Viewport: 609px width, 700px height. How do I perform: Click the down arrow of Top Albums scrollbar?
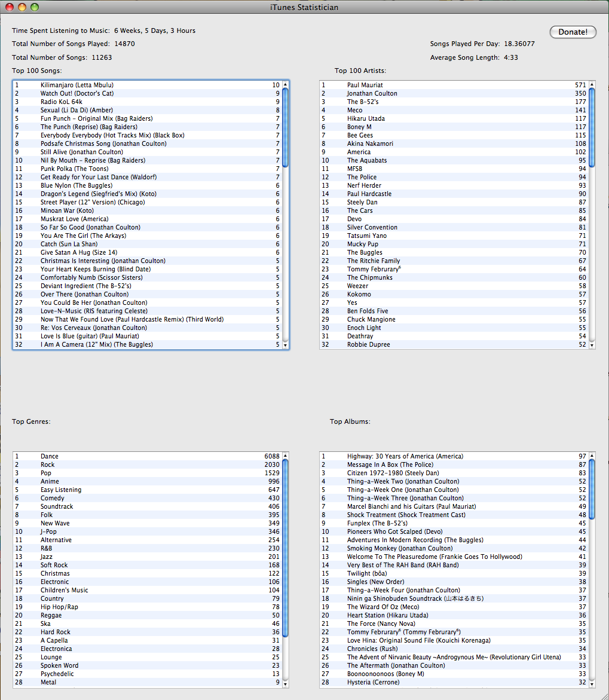592,683
